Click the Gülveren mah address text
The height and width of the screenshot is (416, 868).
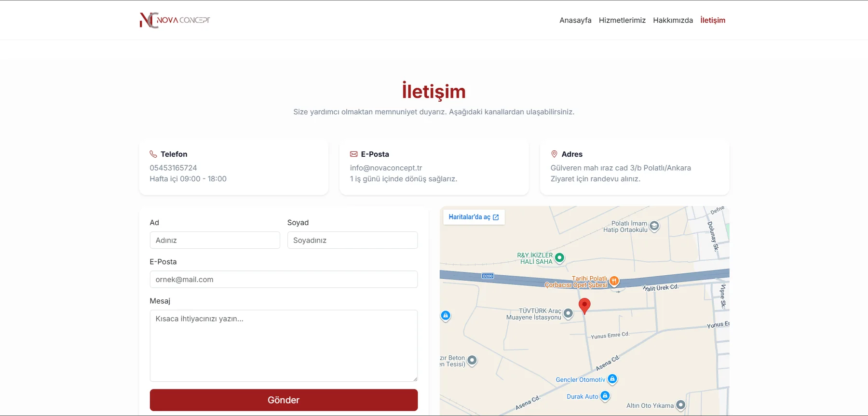(621, 168)
